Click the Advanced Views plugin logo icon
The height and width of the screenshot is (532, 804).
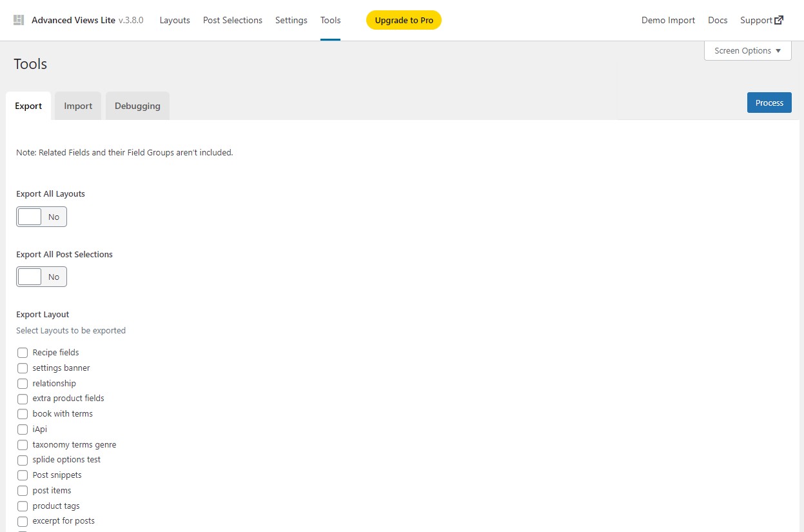pyautogui.click(x=19, y=19)
